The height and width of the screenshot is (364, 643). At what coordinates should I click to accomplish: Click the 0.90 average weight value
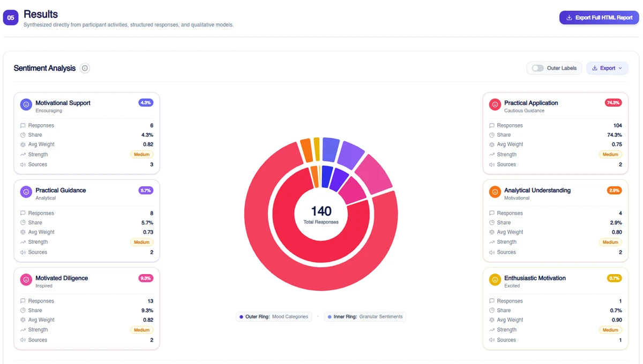[x=617, y=320]
